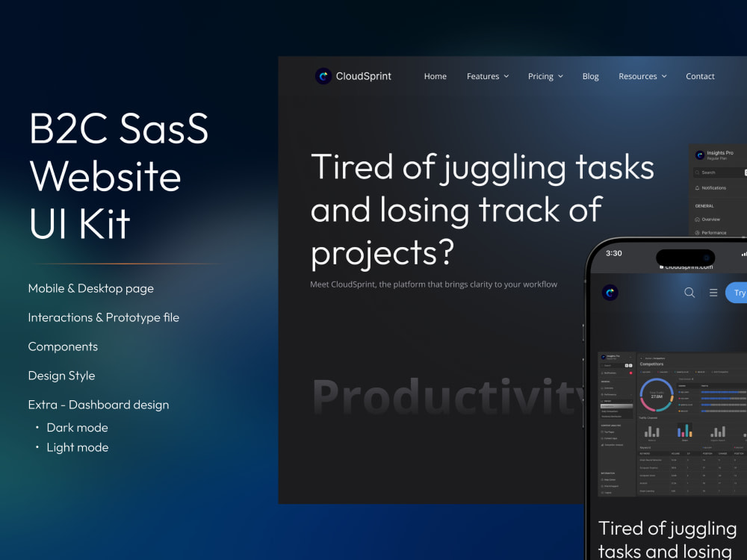Click the Notifications bell icon
The height and width of the screenshot is (560, 747).
(x=698, y=188)
